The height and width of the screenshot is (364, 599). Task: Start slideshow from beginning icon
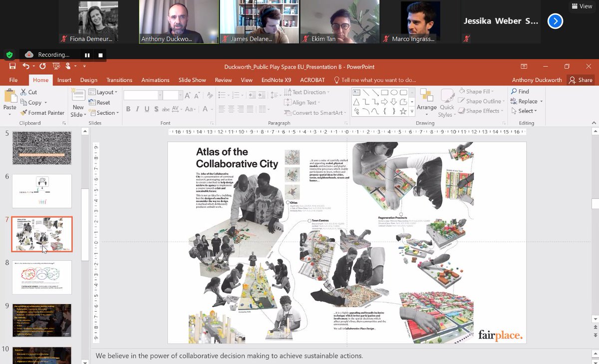[56, 66]
